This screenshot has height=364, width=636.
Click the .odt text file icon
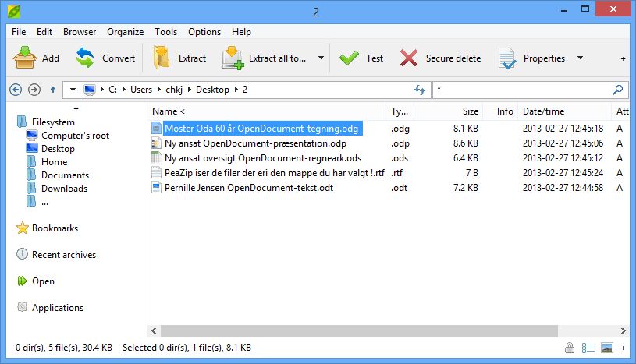pyautogui.click(x=156, y=187)
